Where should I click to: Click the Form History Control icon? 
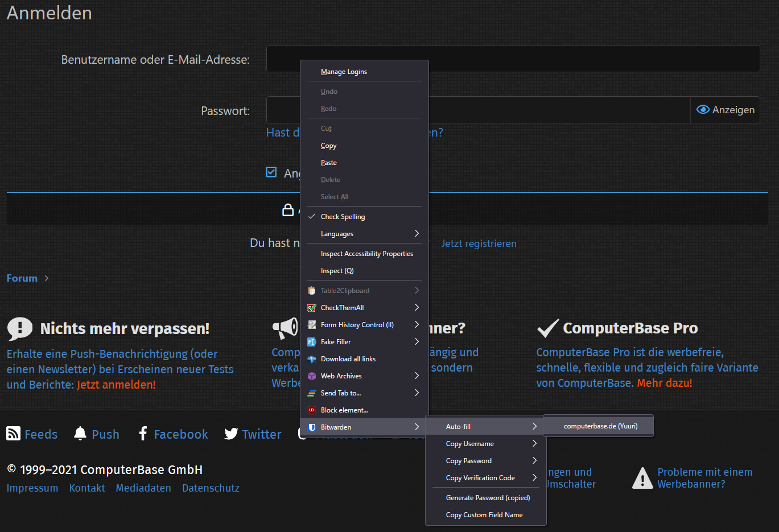[312, 325]
